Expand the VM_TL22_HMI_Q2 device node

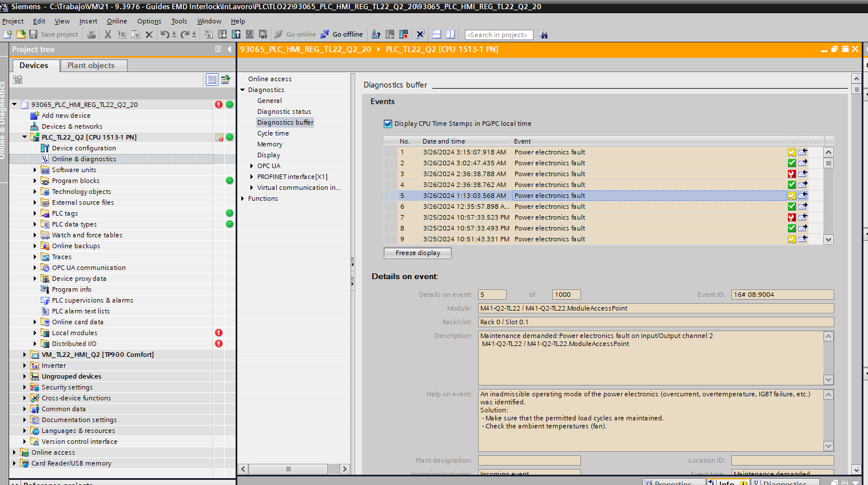coord(25,355)
